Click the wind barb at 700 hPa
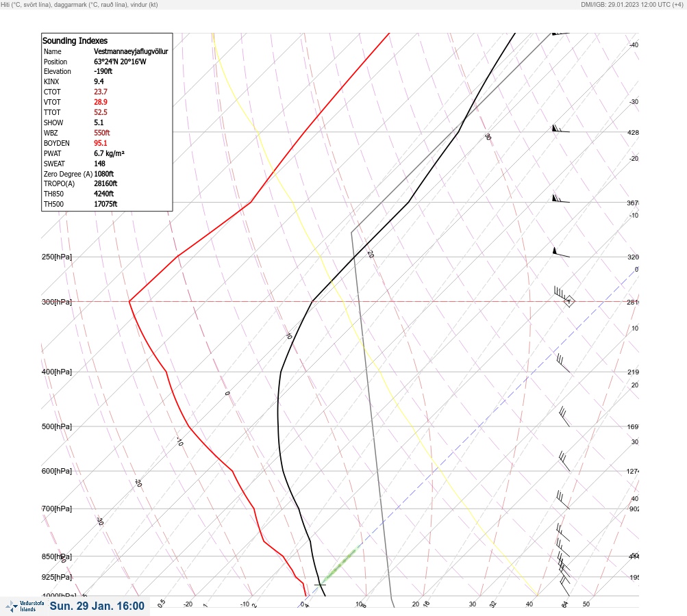 tap(563, 500)
